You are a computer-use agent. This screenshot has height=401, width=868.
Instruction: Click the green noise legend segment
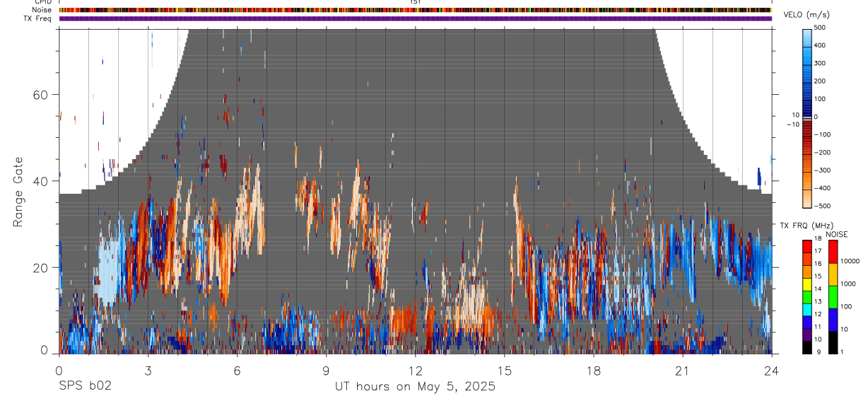(833, 296)
